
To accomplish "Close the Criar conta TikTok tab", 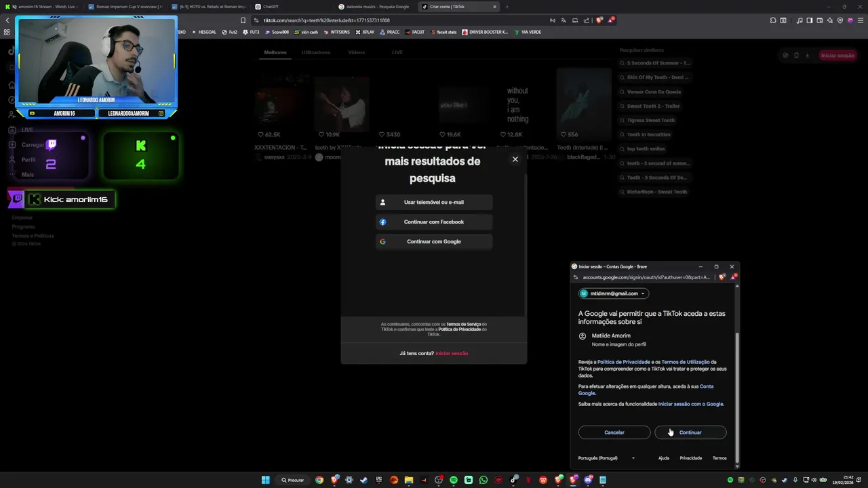I will (494, 7).
